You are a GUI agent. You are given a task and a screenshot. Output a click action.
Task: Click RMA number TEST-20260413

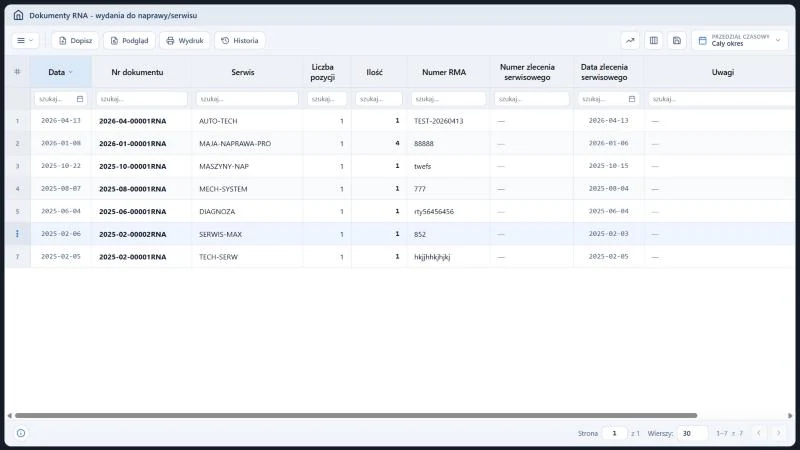438,121
